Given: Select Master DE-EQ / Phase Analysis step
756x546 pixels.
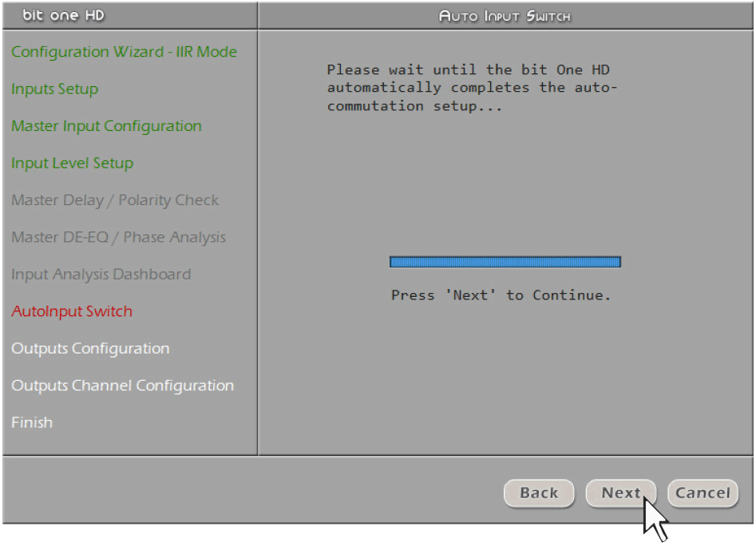Looking at the screenshot, I should [119, 237].
